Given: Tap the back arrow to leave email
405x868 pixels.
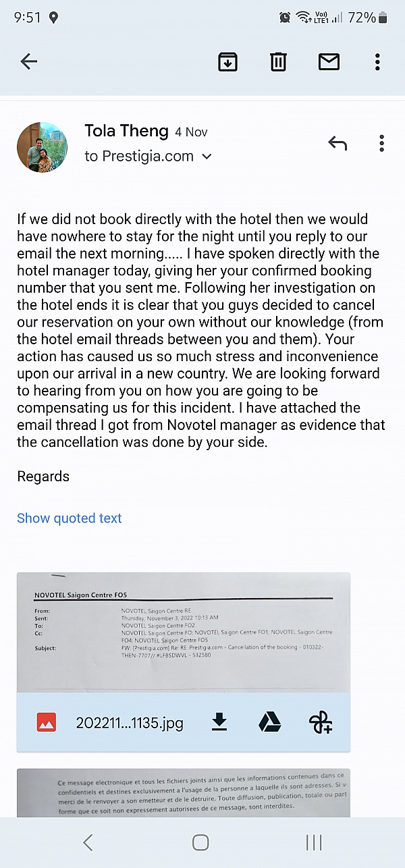Looking at the screenshot, I should (x=28, y=62).
